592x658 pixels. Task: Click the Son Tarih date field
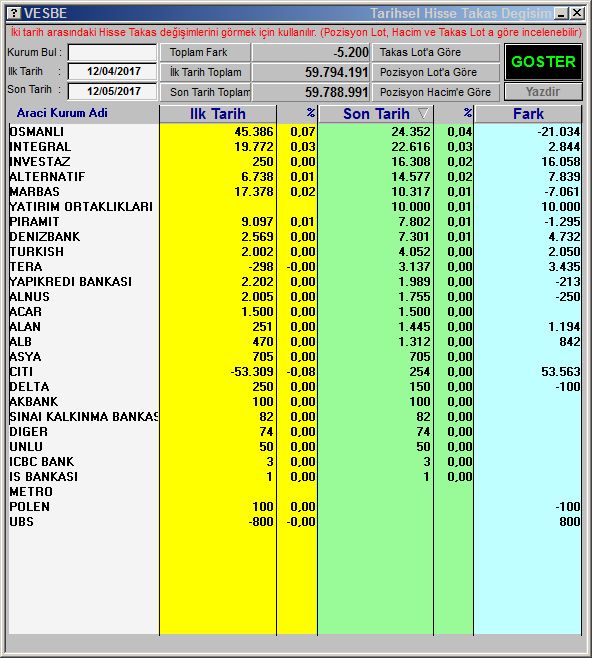coord(112,91)
